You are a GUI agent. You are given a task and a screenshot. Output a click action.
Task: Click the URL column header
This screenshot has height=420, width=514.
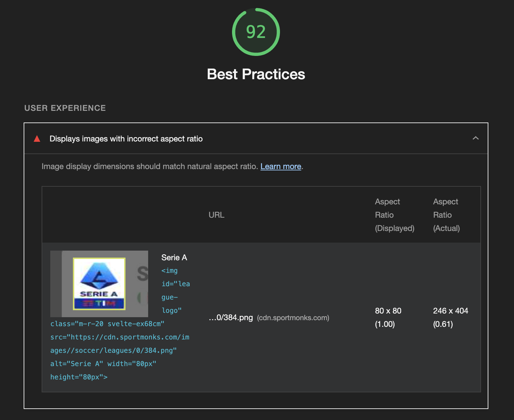[217, 215]
